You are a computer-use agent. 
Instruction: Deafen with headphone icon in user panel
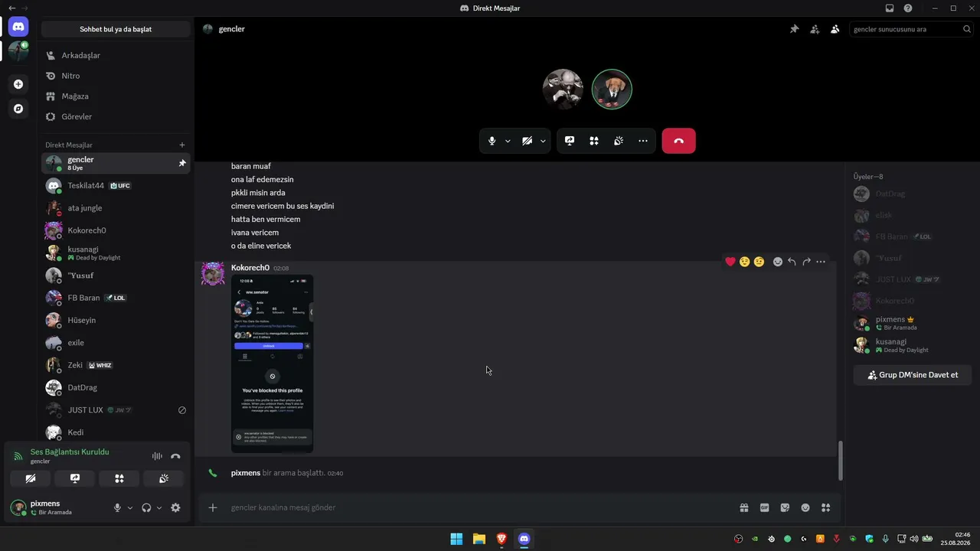[146, 507]
